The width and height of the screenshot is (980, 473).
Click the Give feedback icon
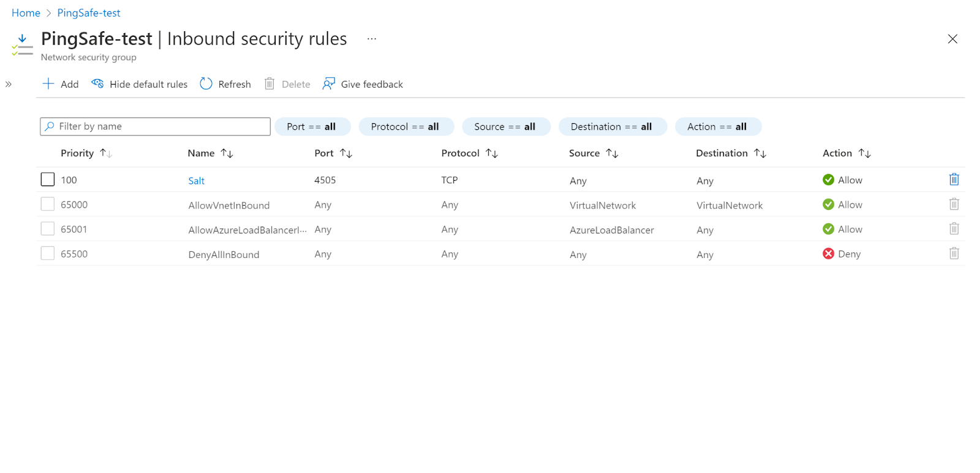[x=329, y=84]
